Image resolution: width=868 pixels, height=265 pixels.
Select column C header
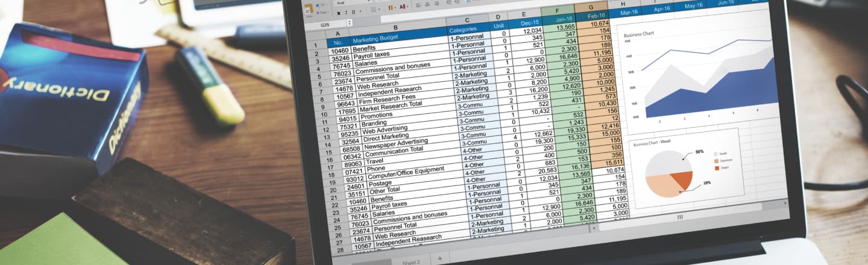[x=467, y=20]
